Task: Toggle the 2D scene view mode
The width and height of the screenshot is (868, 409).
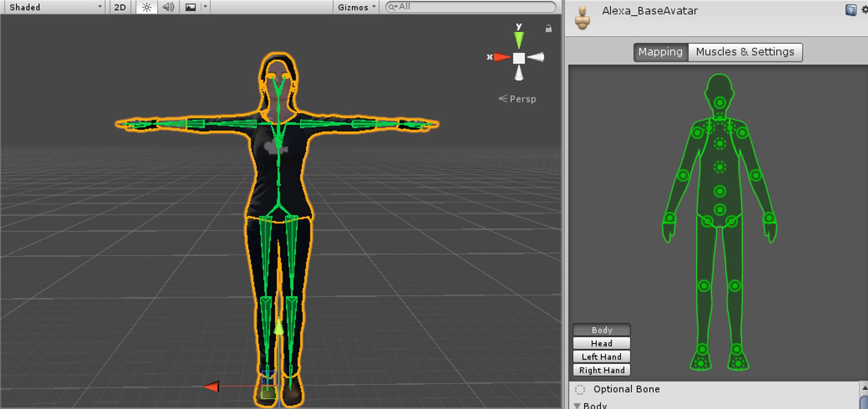Action: (x=120, y=7)
